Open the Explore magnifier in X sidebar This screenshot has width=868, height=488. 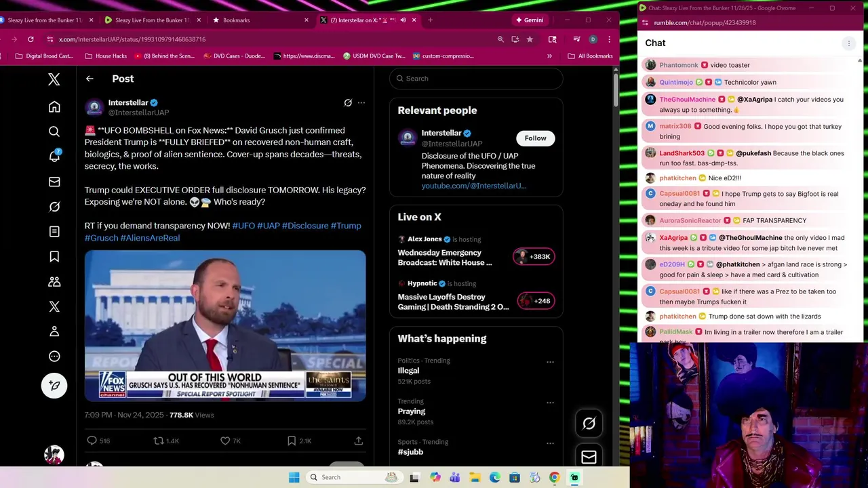54,131
